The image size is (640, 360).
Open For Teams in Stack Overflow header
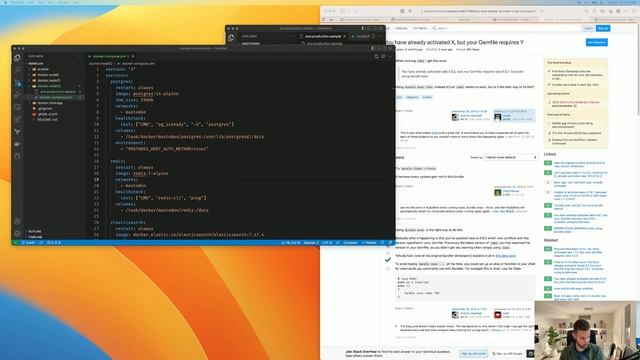[420, 28]
